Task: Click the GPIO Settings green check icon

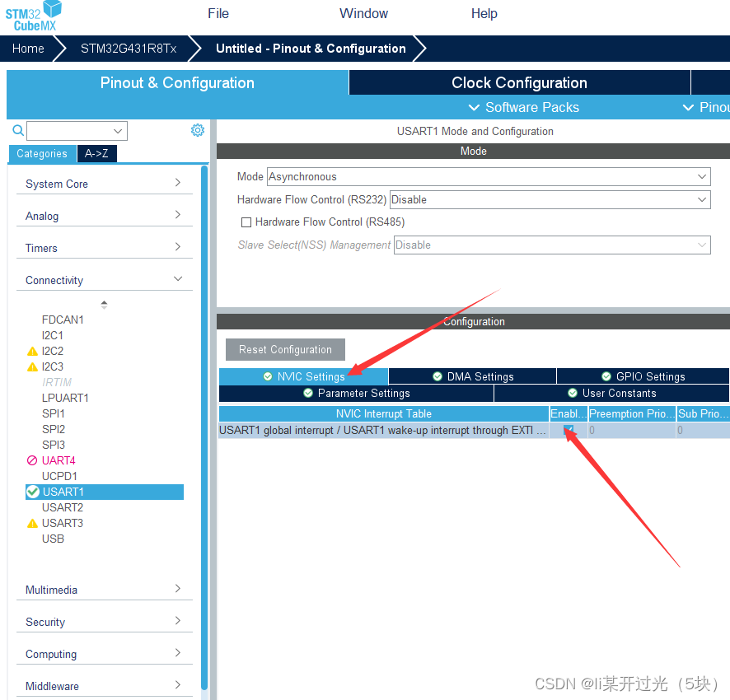Action: pos(606,376)
